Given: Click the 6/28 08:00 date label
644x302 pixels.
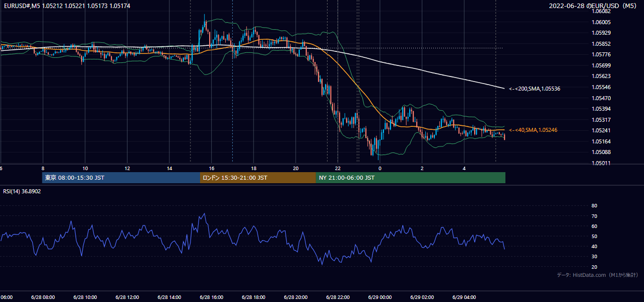Looking at the screenshot, I should 42,297.
